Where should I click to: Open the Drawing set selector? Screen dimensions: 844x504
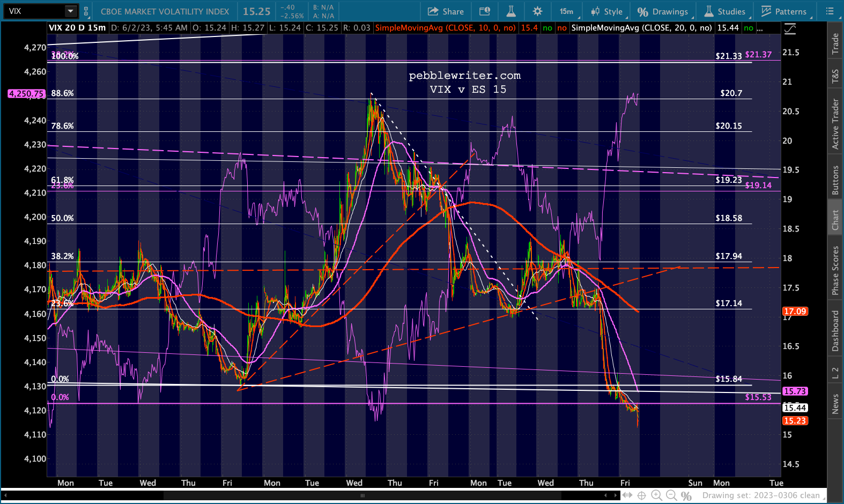pos(761,495)
